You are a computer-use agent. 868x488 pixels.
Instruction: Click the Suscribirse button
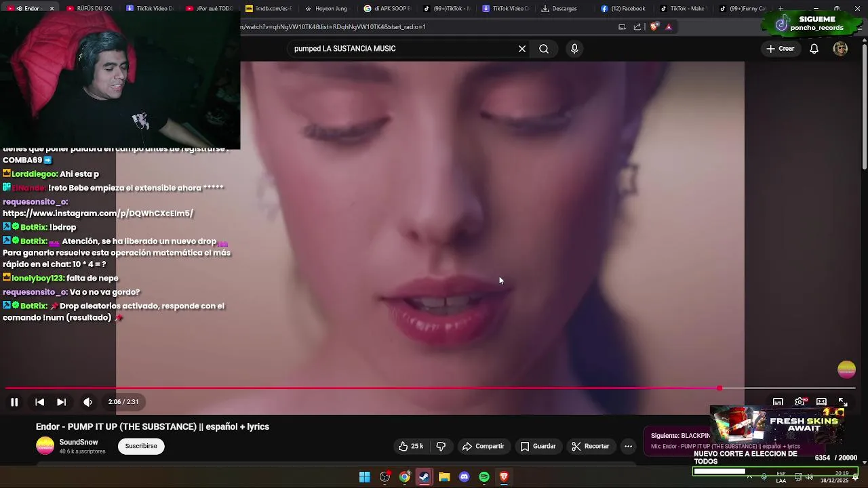point(141,446)
